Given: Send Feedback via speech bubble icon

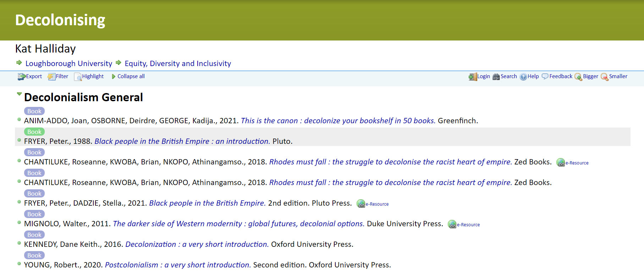Looking at the screenshot, I should click(545, 76).
